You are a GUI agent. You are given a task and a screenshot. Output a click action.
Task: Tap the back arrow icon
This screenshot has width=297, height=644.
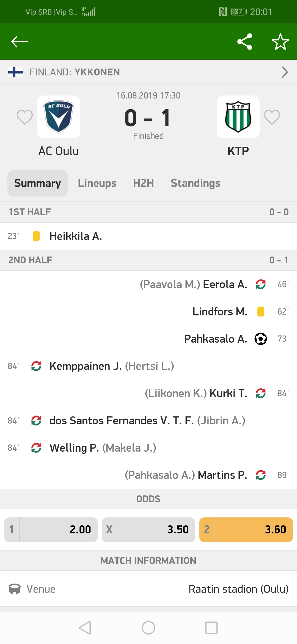19,42
